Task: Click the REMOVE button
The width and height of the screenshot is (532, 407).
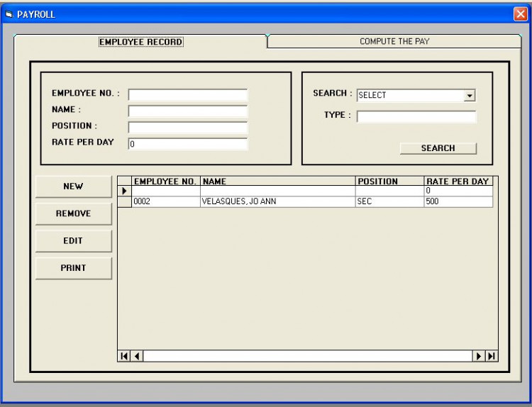Action: pos(73,213)
